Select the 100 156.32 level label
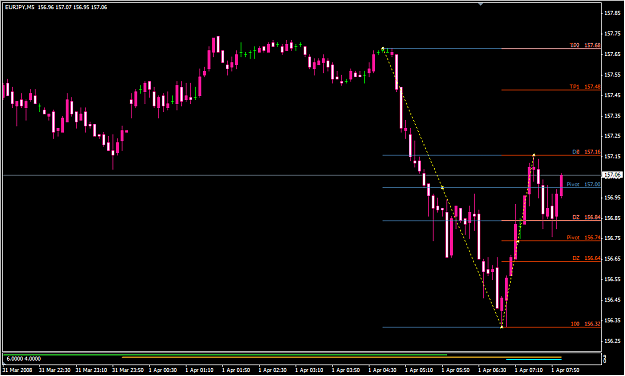625x376 pixels. [x=585, y=324]
